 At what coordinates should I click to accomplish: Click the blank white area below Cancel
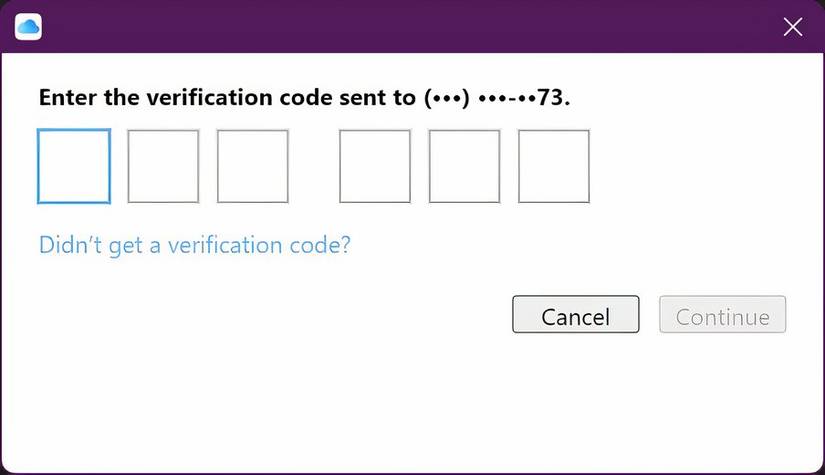575,400
